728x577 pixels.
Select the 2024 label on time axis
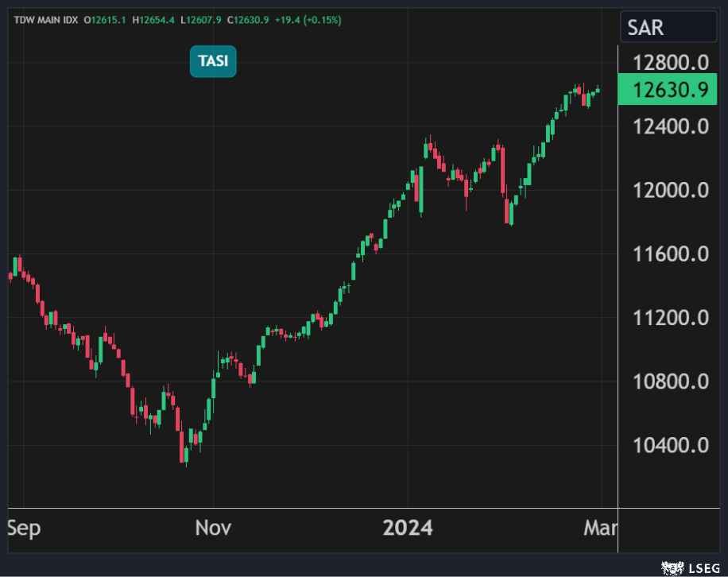(x=408, y=528)
